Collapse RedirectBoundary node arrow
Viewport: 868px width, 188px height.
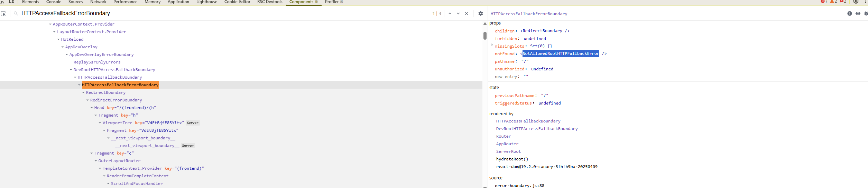[x=83, y=92]
